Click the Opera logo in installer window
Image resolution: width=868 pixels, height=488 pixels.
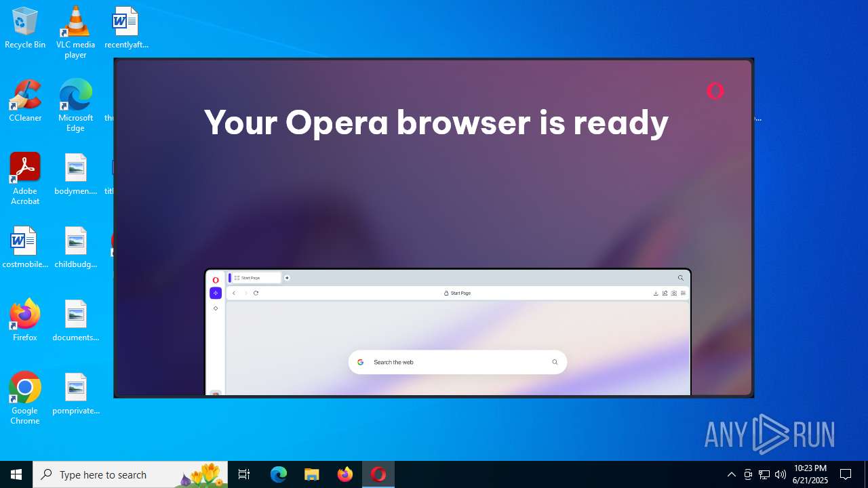coord(715,91)
